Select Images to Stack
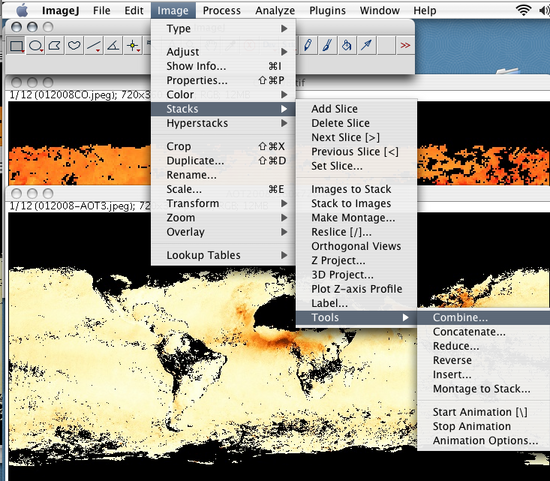 click(356, 189)
